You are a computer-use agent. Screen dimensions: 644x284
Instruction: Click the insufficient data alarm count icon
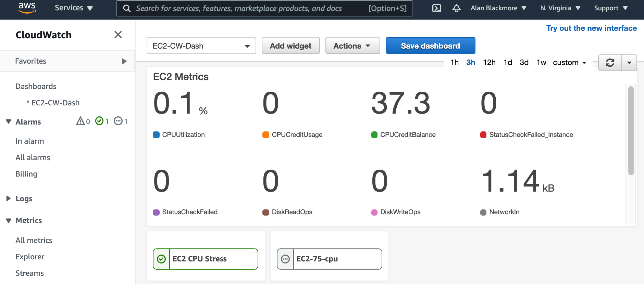pyautogui.click(x=121, y=121)
